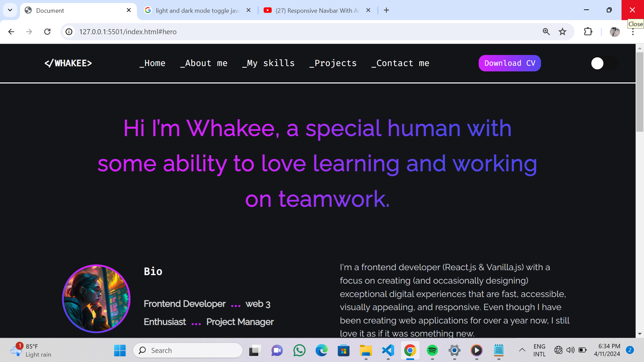Click inside the taskbar Search field
The image size is (644, 362).
188,350
